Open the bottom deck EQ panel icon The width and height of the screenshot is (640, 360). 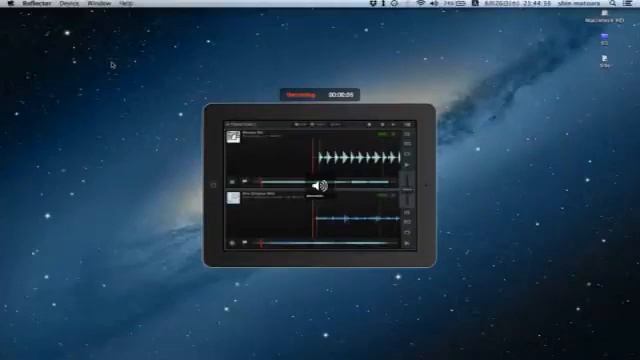(x=407, y=222)
